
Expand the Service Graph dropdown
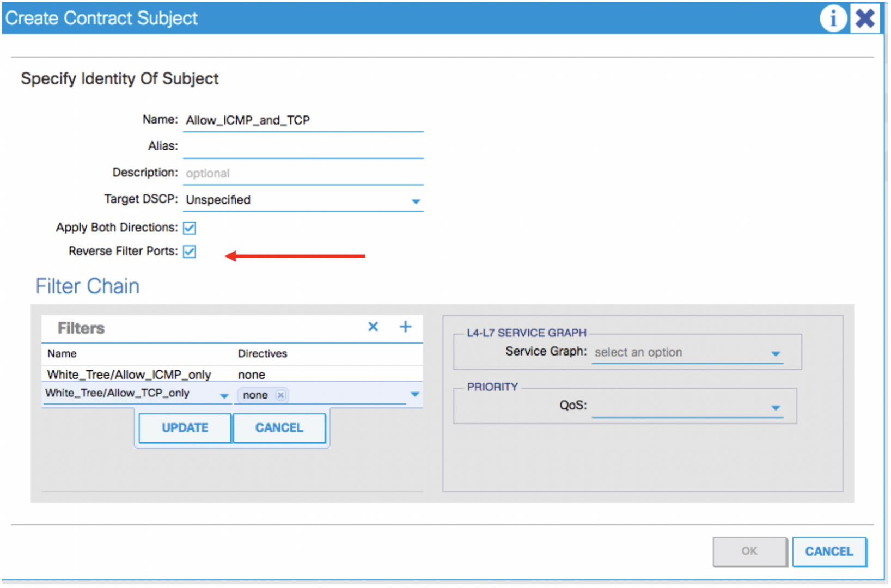(x=776, y=354)
